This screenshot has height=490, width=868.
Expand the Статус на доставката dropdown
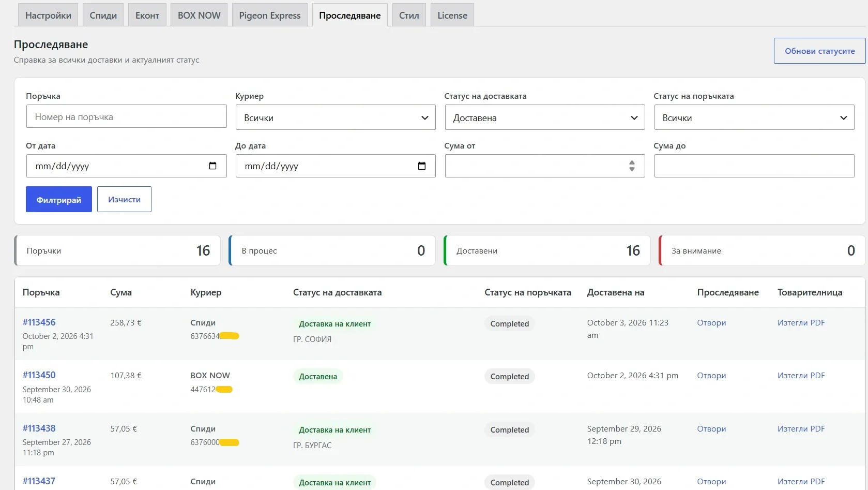click(545, 117)
